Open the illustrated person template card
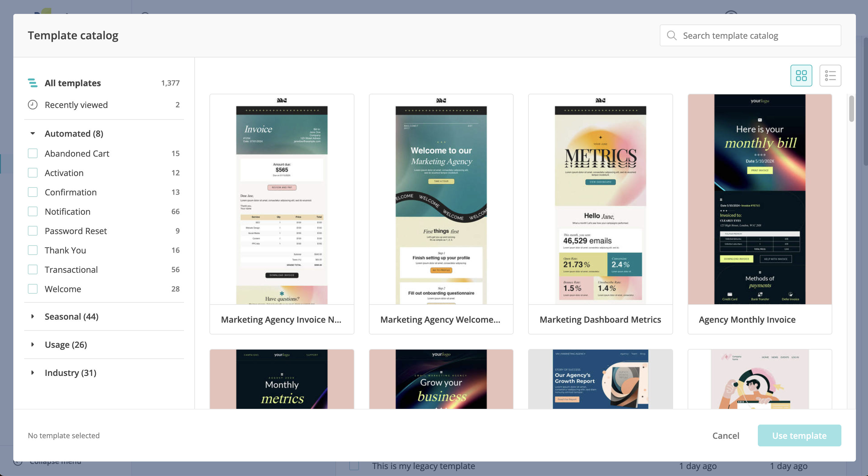The width and height of the screenshot is (868, 476). (760, 379)
